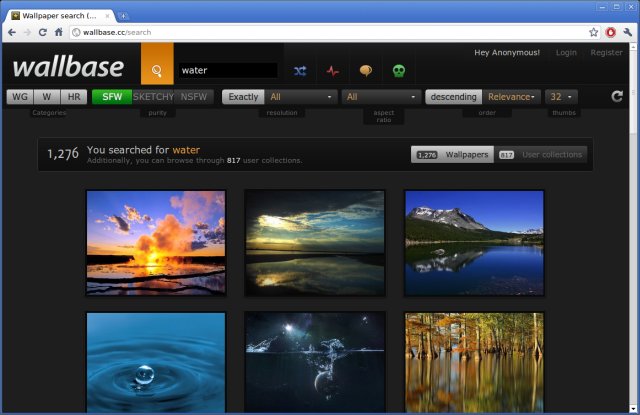Viewport: 640px width, 415px height.
Task: Go back with browser back arrow
Action: [12, 32]
